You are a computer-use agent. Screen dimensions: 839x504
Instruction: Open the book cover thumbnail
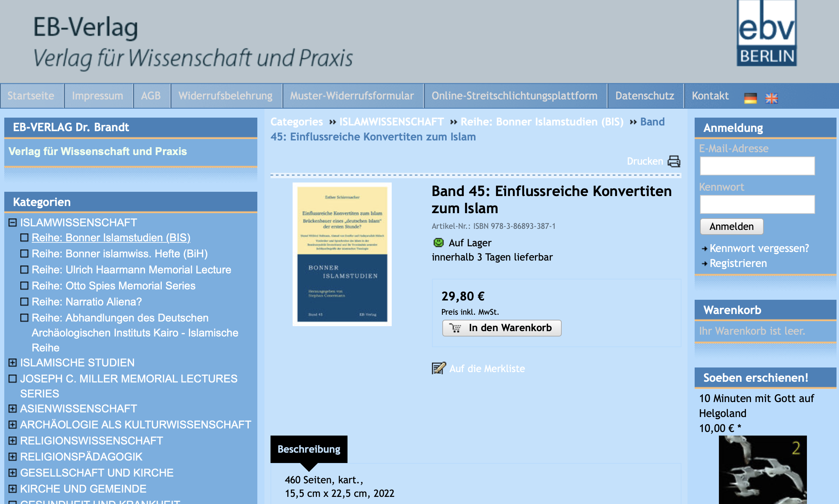click(342, 254)
